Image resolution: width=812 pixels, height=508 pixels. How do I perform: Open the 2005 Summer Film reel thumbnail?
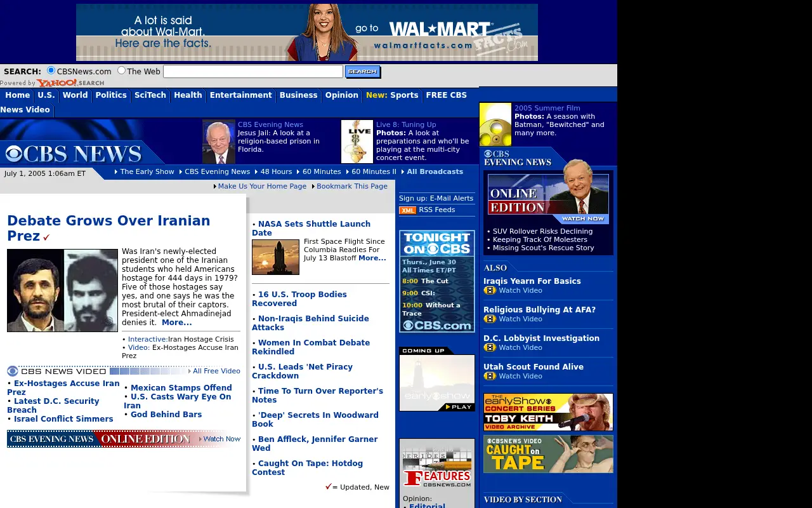pyautogui.click(x=495, y=124)
